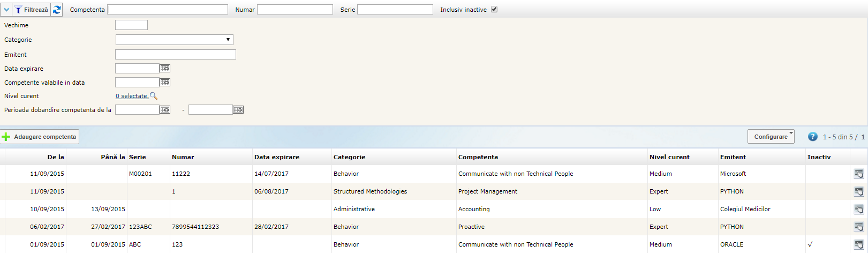Open the Configurare dropdown button
Viewport: 868px width, 253px height.
click(x=771, y=137)
